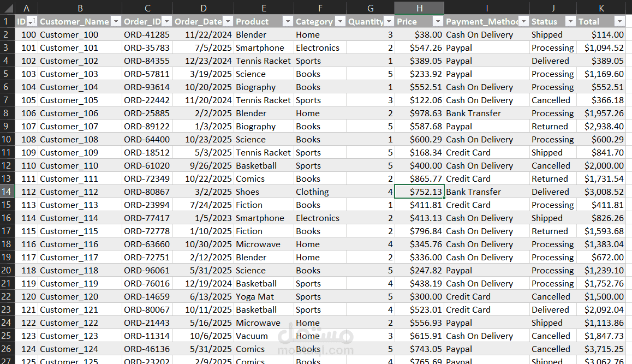This screenshot has width=632, height=364.
Task: Click the Yoga Mat product cell
Action: [x=264, y=297]
